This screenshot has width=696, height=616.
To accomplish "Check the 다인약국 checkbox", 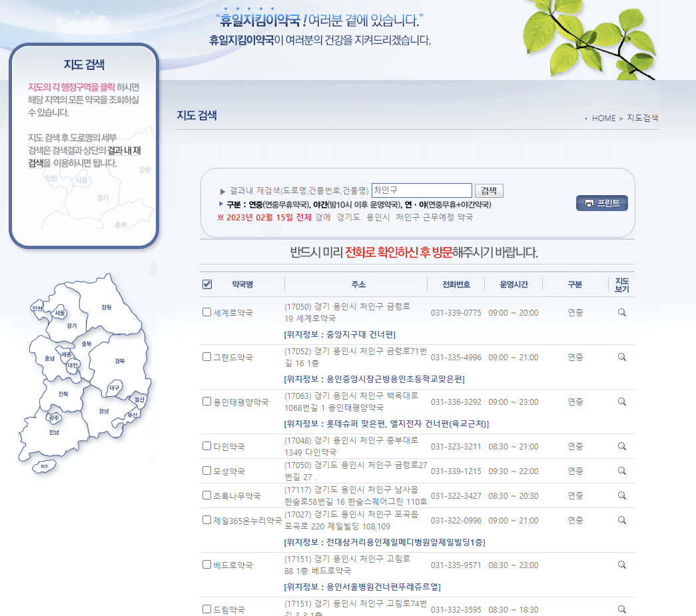I will 206,446.
